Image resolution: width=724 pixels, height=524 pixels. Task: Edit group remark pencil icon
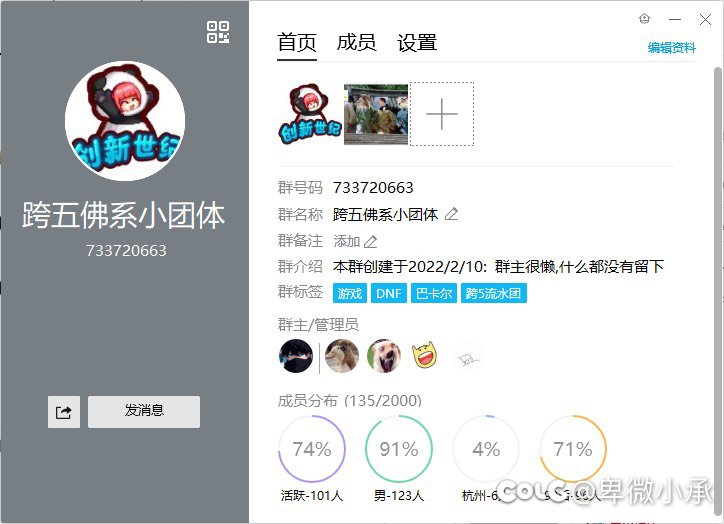coord(370,241)
